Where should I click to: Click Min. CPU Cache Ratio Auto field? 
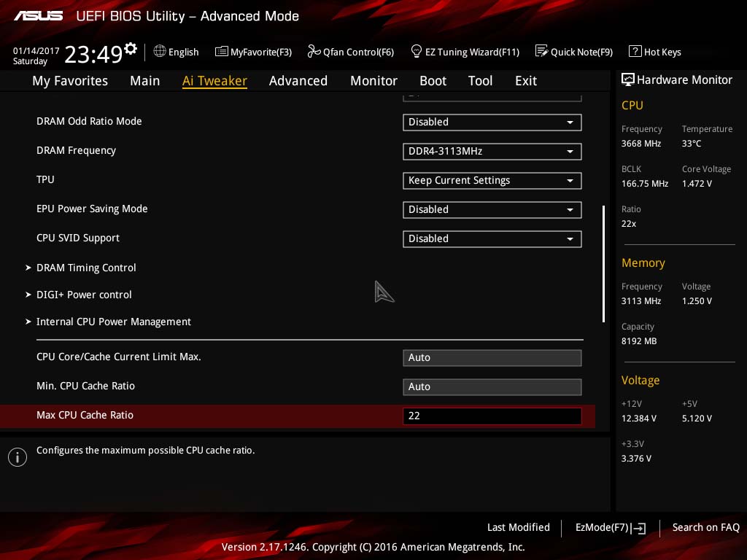pos(492,386)
